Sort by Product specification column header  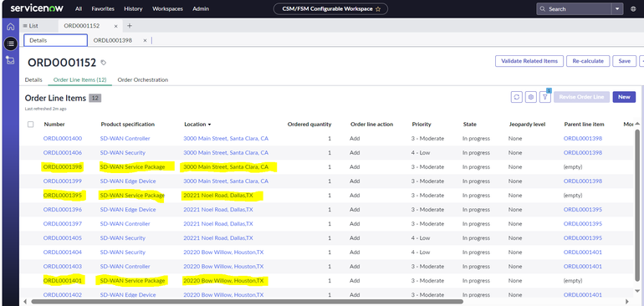[x=128, y=125]
